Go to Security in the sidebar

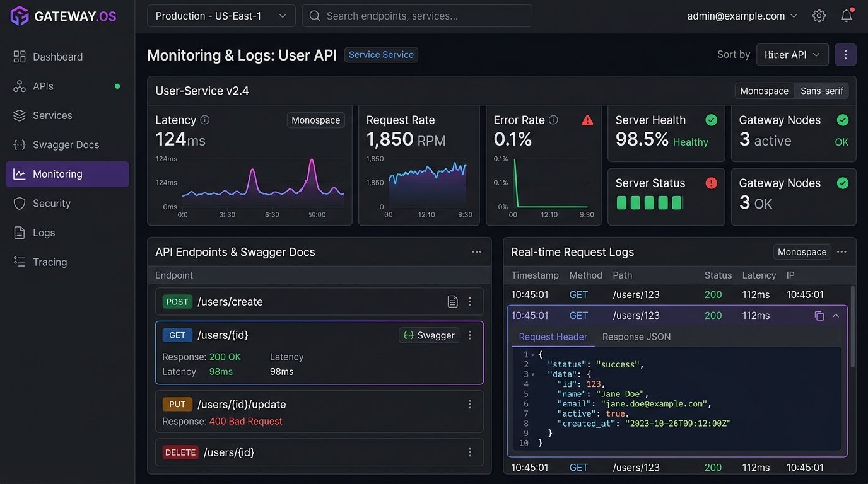click(x=67, y=204)
